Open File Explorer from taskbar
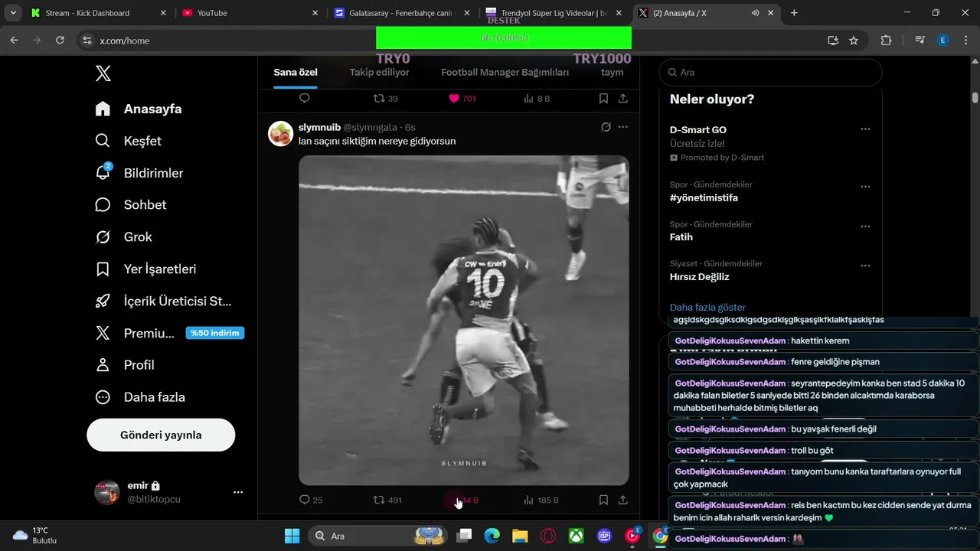The height and width of the screenshot is (551, 980). [x=520, y=536]
